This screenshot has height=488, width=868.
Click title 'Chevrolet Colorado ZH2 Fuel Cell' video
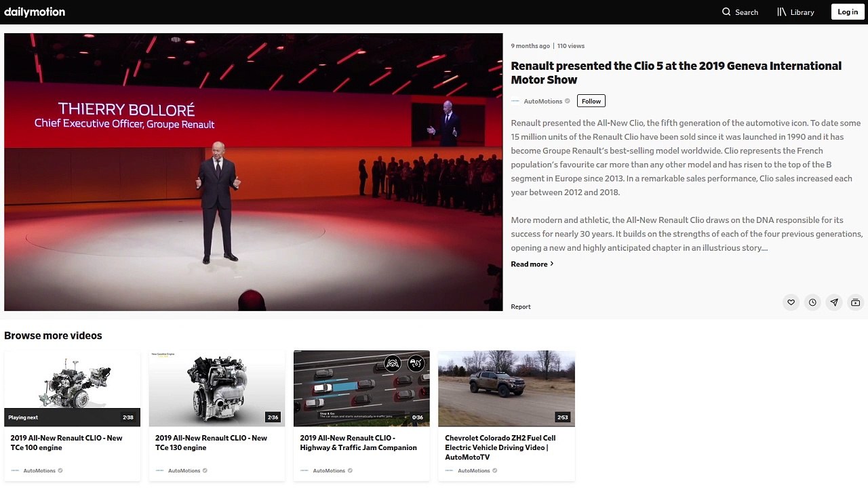(x=500, y=447)
